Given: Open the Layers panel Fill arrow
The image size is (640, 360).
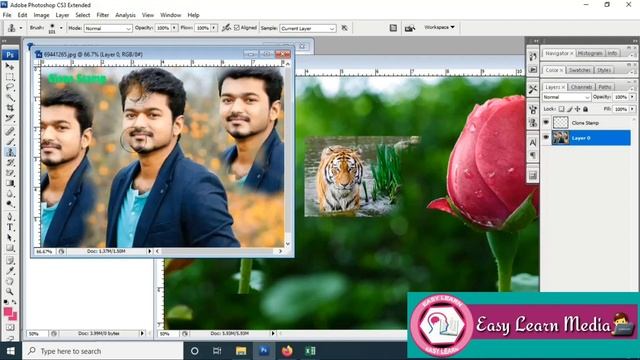Looking at the screenshot, I should 633,109.
